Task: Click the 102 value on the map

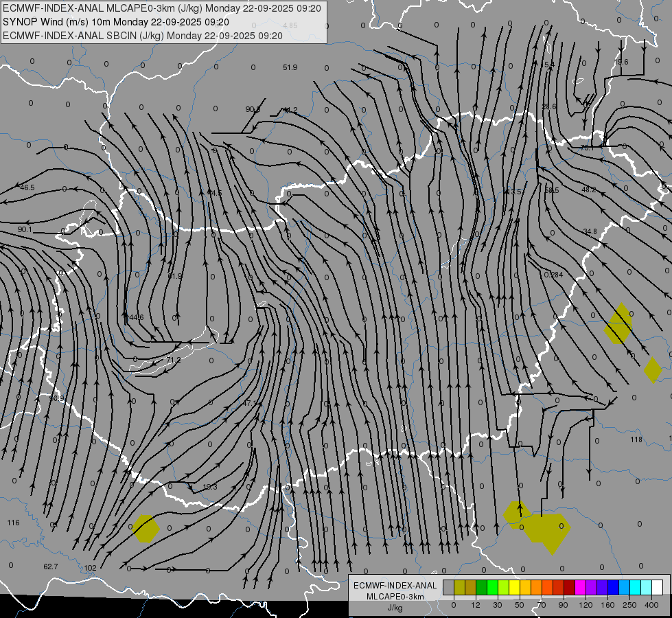Action: coord(90,568)
